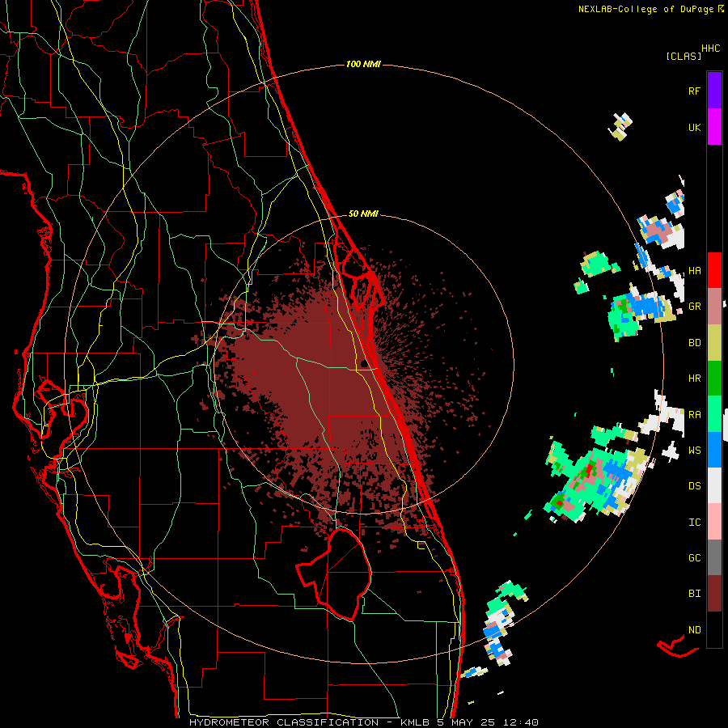
Task: Pick the dark green HR (heavy rain) swatch
Action: tap(714, 378)
